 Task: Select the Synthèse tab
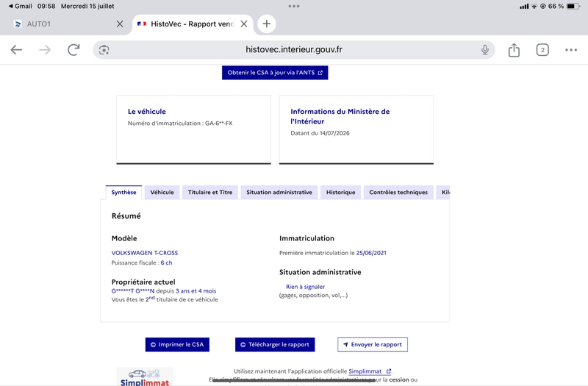[123, 192]
